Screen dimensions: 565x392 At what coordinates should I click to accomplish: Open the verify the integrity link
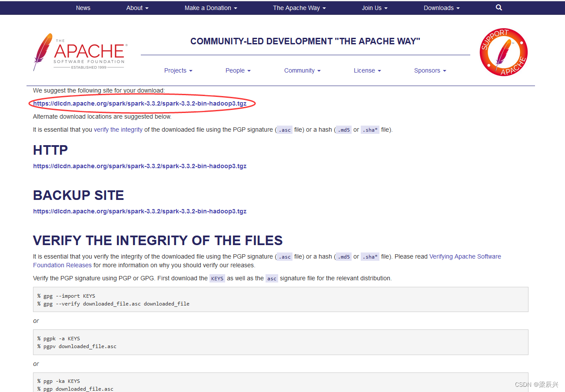point(118,130)
